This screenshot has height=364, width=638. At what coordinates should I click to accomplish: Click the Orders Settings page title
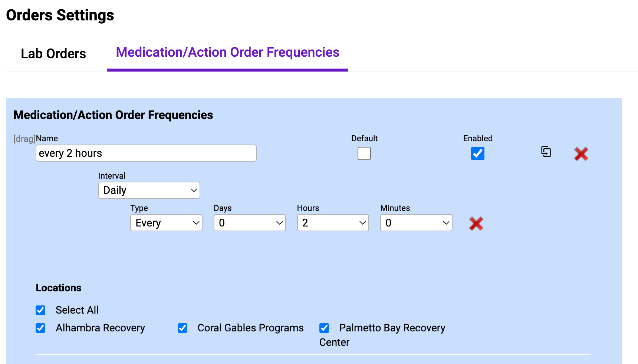(x=60, y=15)
